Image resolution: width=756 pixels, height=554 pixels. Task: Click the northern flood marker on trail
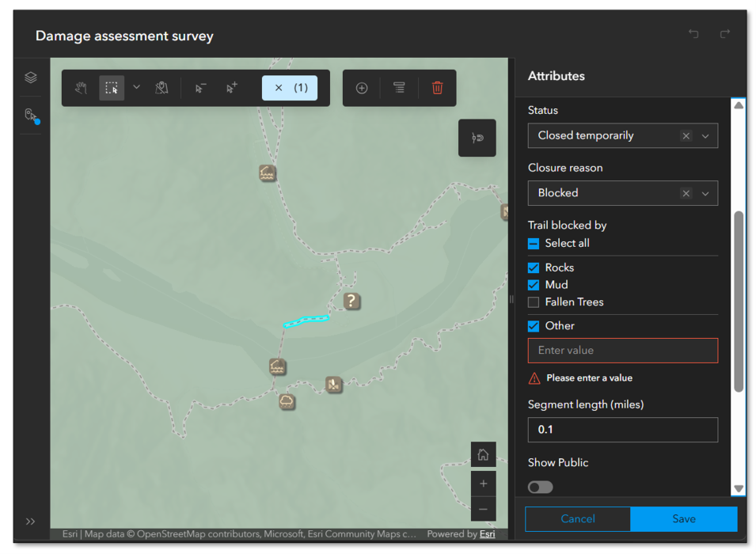pos(267,173)
